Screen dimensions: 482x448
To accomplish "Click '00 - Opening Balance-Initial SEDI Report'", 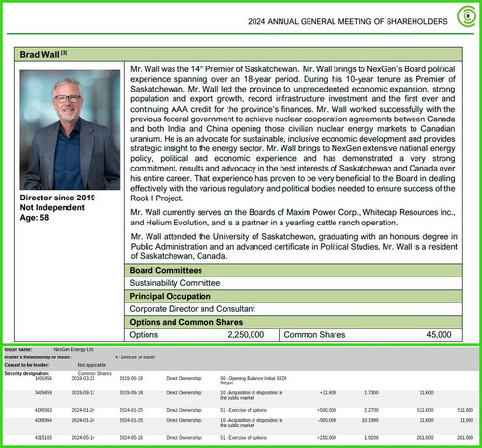I will (254, 381).
